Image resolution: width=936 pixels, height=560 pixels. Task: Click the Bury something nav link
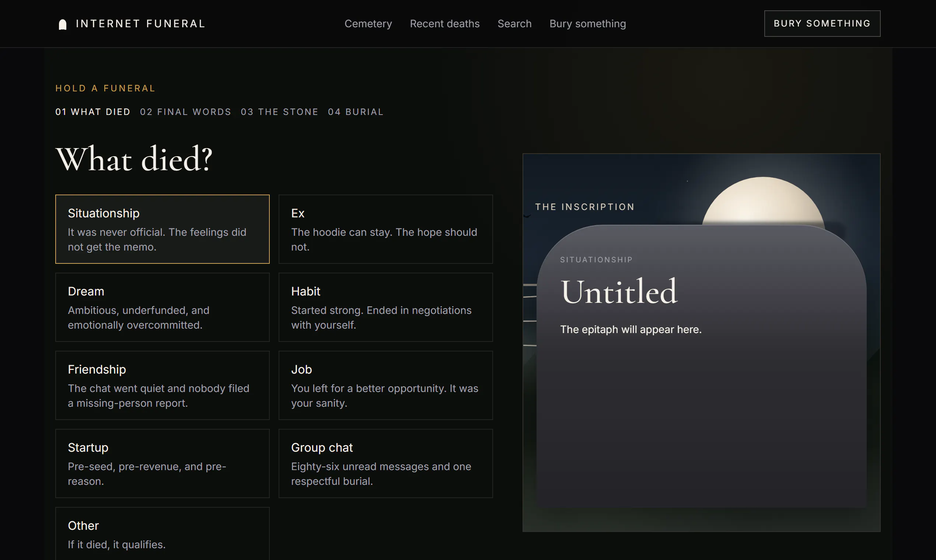[588, 24]
